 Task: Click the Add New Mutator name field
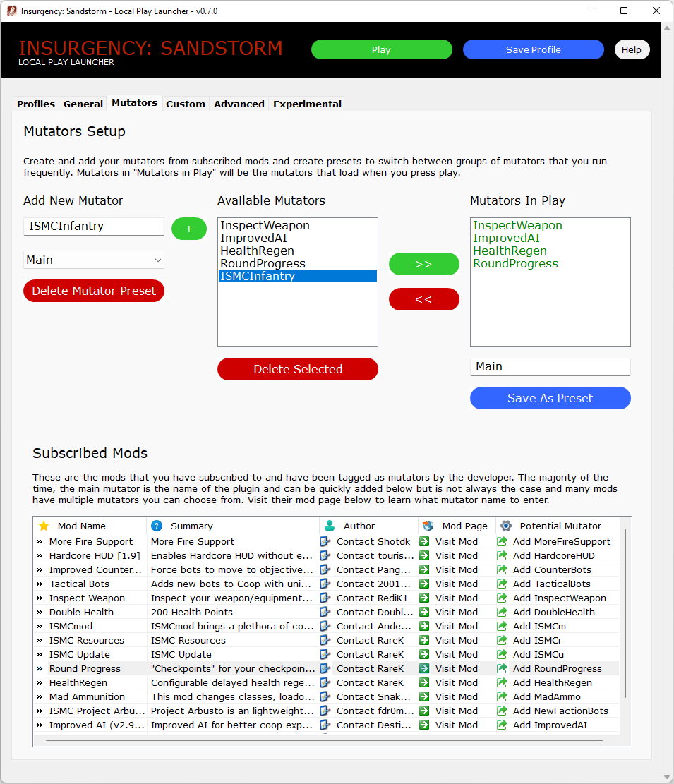click(x=93, y=226)
